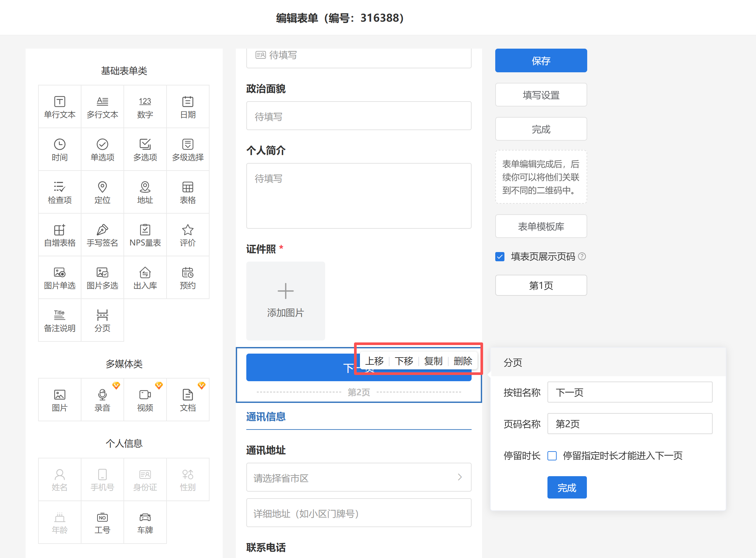Click 复制 in the field action menu
Viewport: 756px width, 558px height.
click(433, 361)
